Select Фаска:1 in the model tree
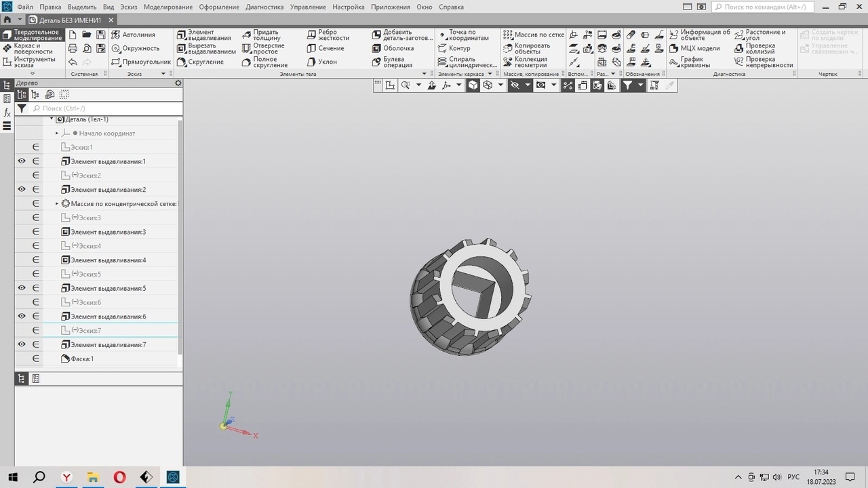This screenshot has height=488, width=868. tap(81, 359)
